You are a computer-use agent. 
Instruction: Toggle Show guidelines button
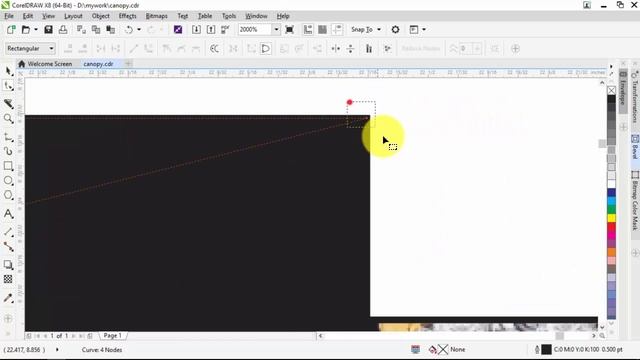pyautogui.click(x=337, y=29)
